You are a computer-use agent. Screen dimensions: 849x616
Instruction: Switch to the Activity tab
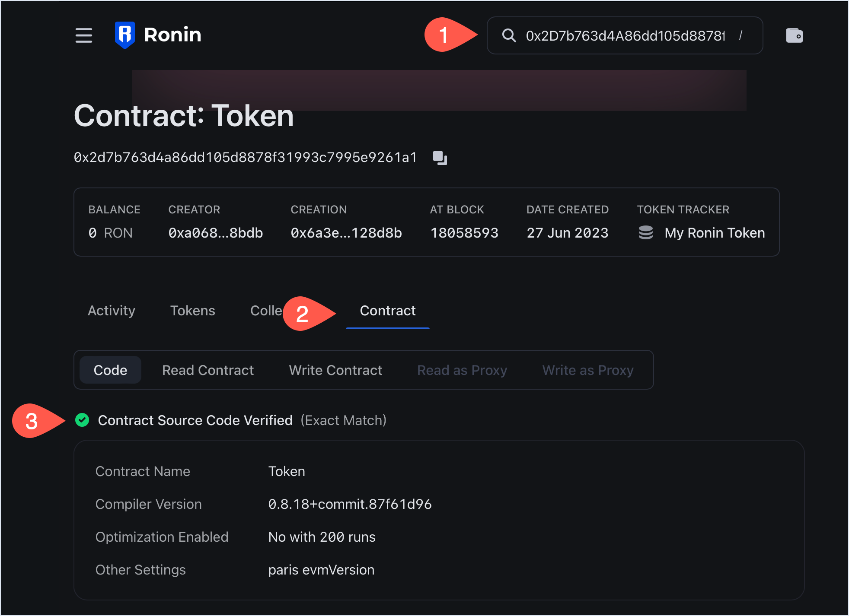[x=112, y=311]
